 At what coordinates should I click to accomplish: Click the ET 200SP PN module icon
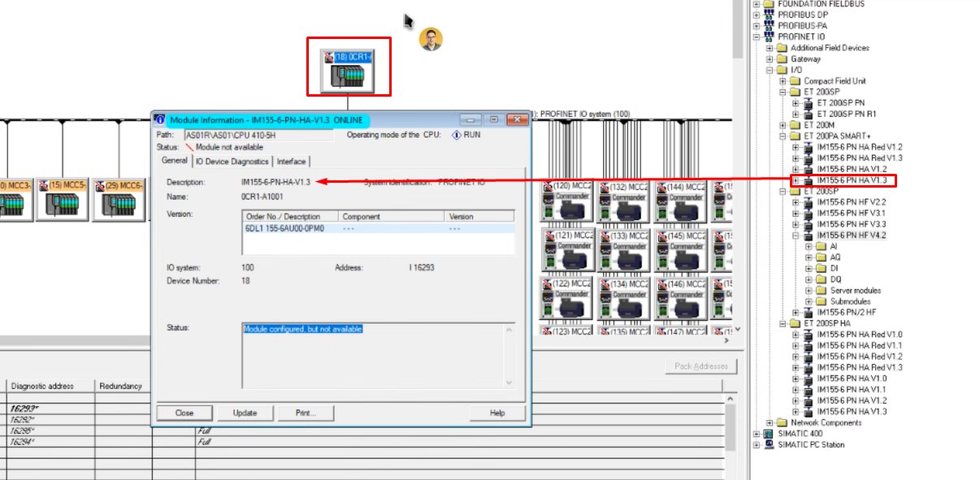(809, 103)
